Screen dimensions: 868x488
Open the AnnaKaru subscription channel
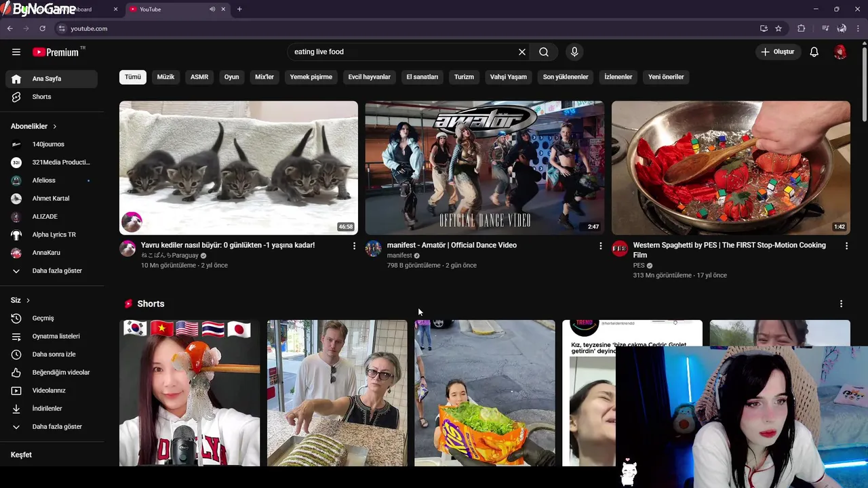pos(52,253)
